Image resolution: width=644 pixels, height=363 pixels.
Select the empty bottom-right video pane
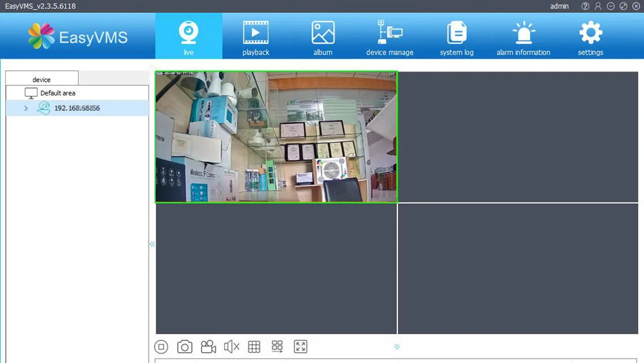(518, 269)
